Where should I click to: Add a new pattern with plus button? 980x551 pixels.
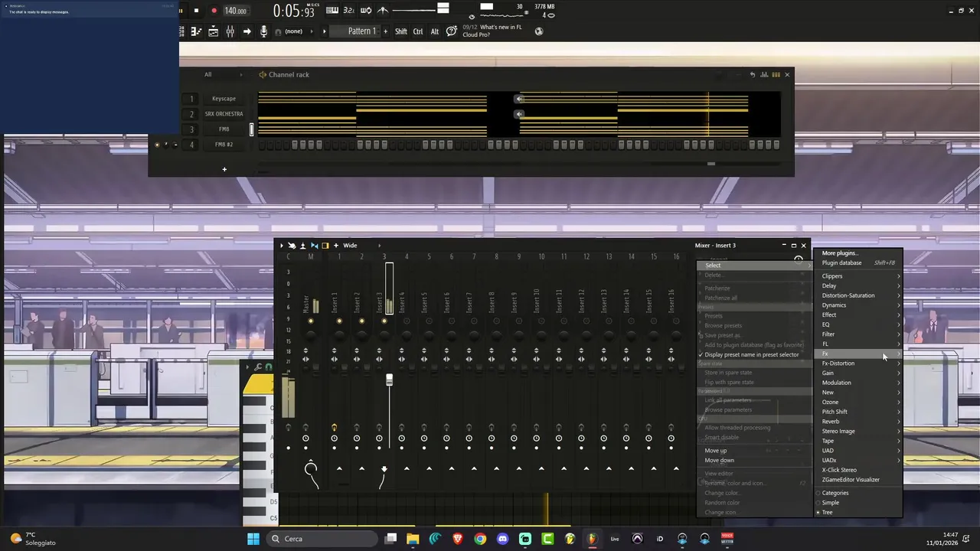click(x=387, y=31)
